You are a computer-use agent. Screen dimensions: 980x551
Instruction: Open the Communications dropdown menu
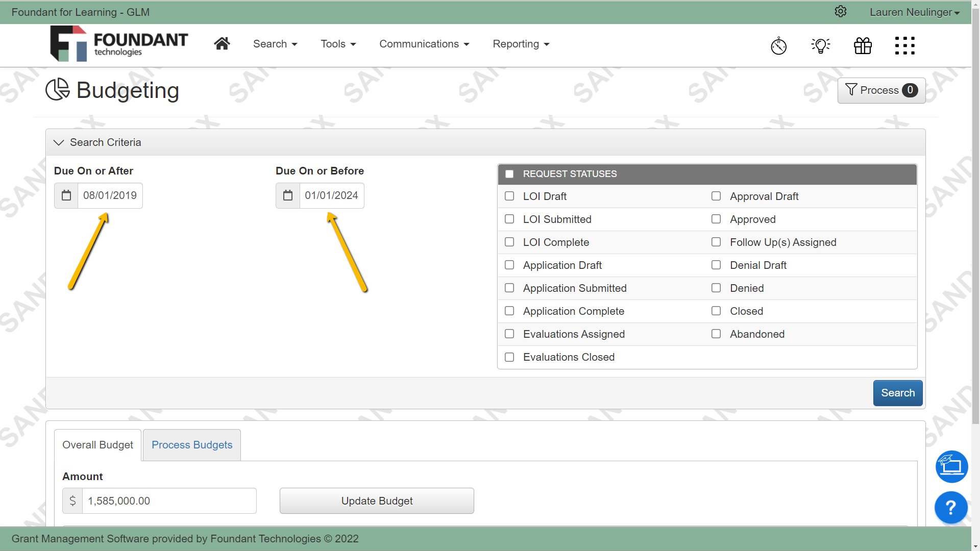point(424,44)
